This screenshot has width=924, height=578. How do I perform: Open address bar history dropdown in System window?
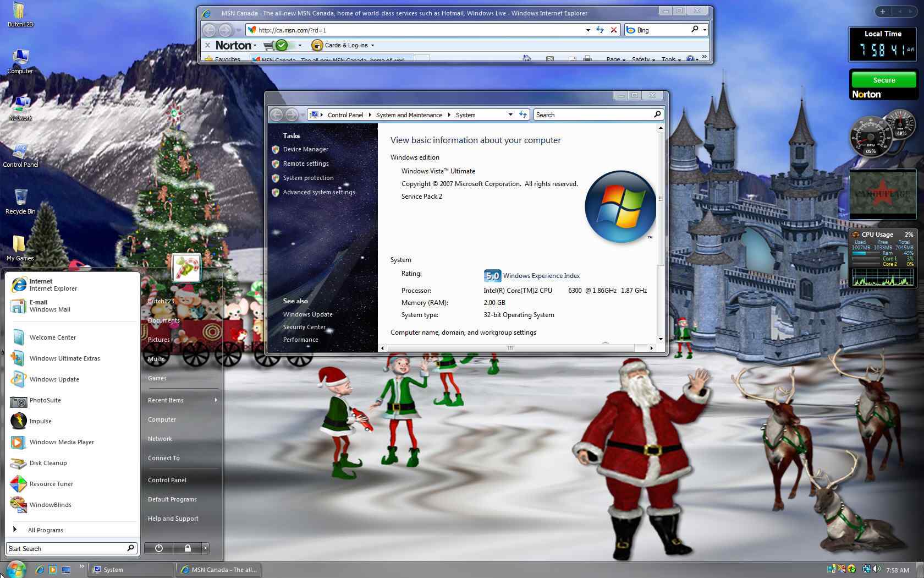click(x=510, y=114)
